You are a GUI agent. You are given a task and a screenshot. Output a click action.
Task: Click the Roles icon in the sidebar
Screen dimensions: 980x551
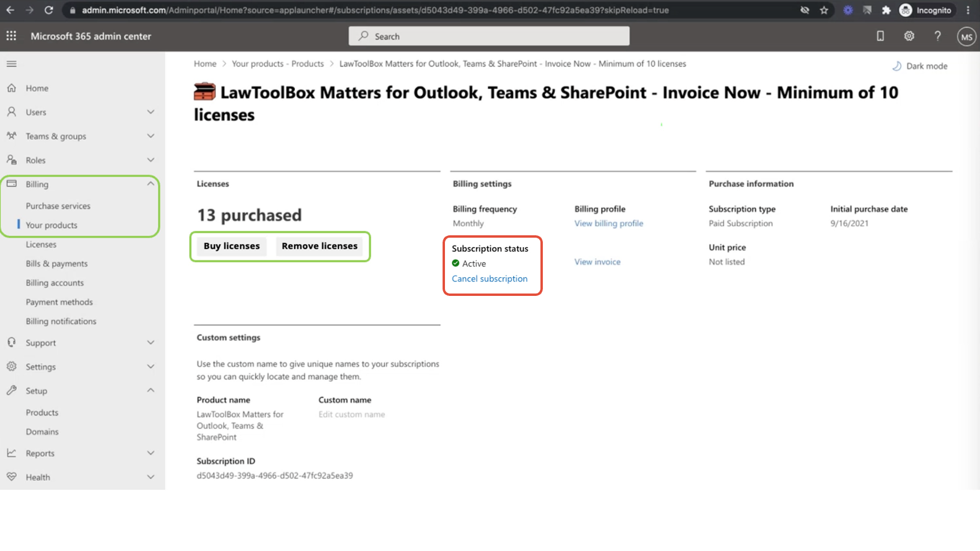pyautogui.click(x=11, y=160)
